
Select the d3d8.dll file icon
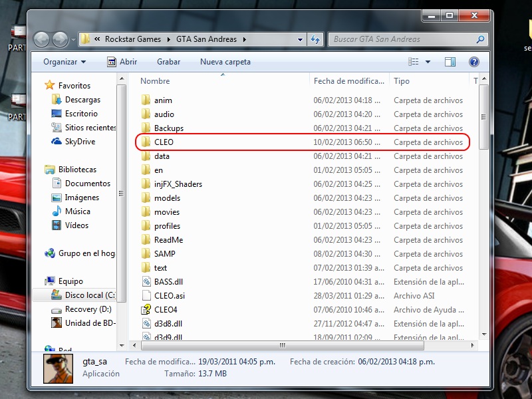(146, 323)
